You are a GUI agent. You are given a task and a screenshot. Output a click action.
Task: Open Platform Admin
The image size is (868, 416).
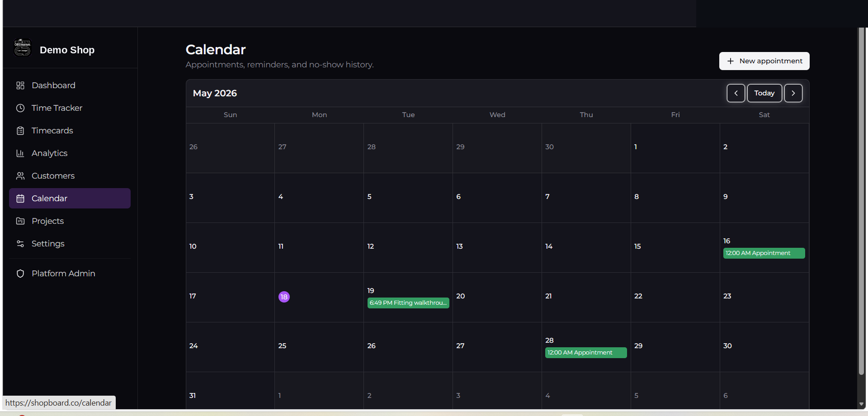pos(70,274)
